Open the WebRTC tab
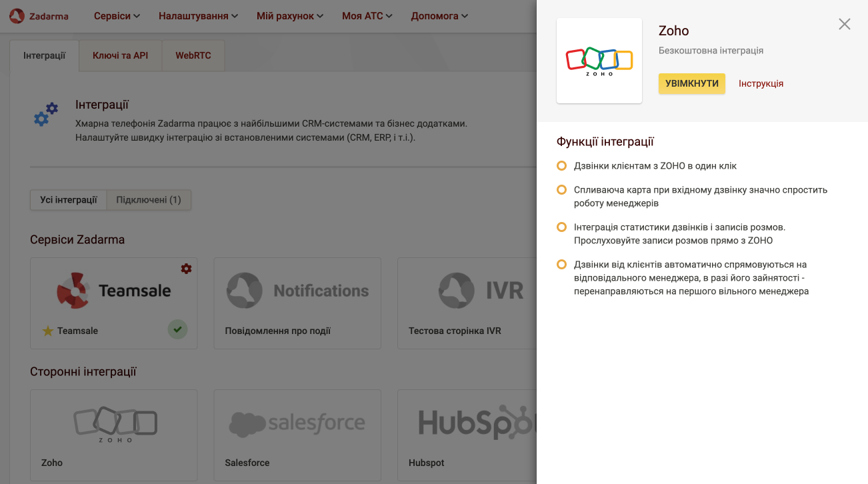 (193, 56)
